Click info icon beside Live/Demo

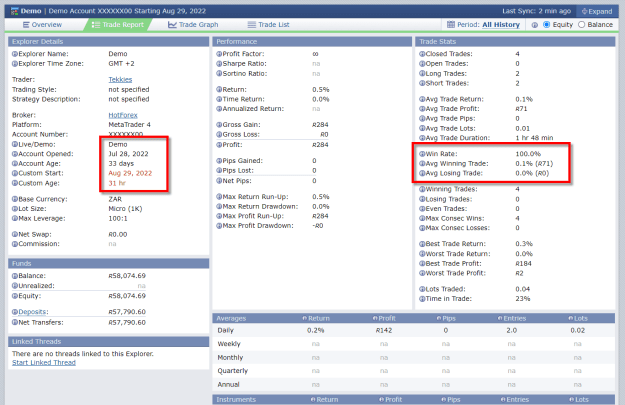[15, 144]
